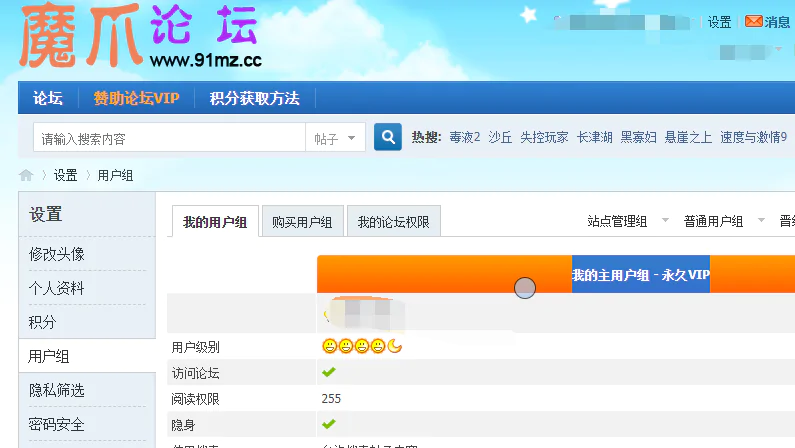Click hot search 沙丘

click(x=500, y=137)
